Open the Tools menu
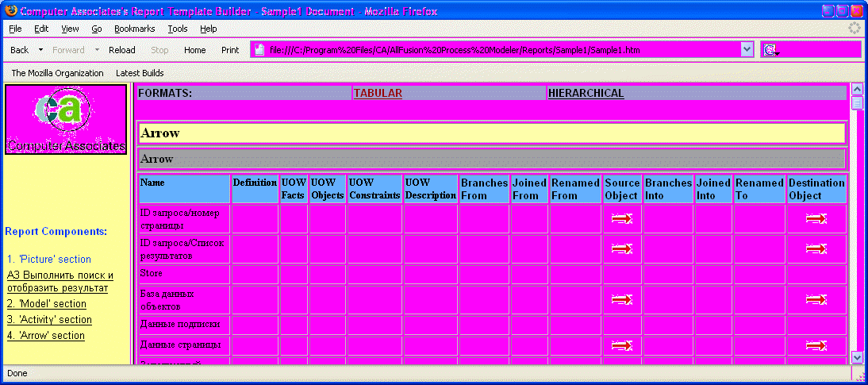The height and width of the screenshot is (385, 868). pyautogui.click(x=178, y=29)
